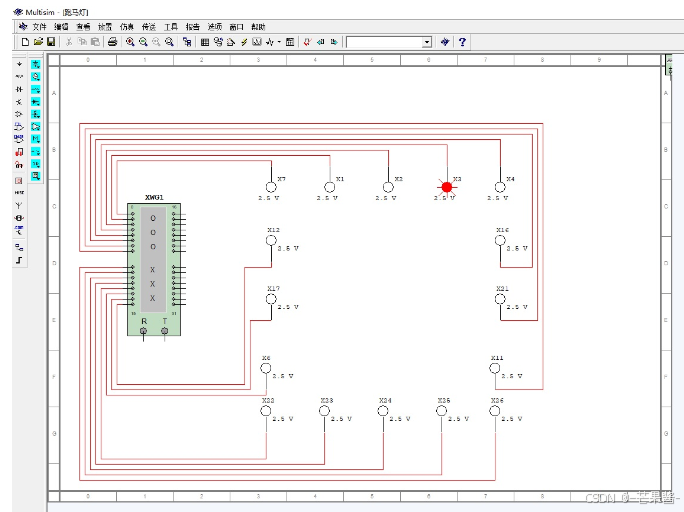684x512 pixels.
Task: Copy selection with the toolbar copy icon
Action: pyautogui.click(x=82, y=42)
